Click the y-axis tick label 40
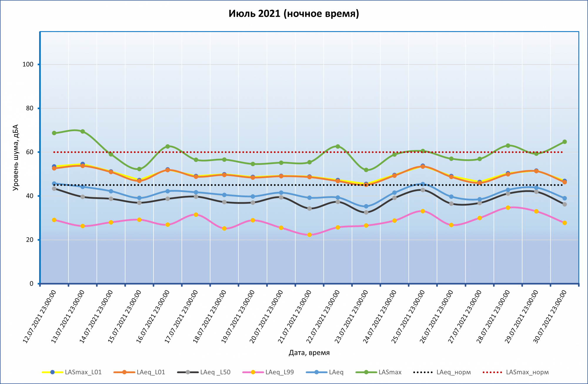588x384 pixels. point(30,196)
